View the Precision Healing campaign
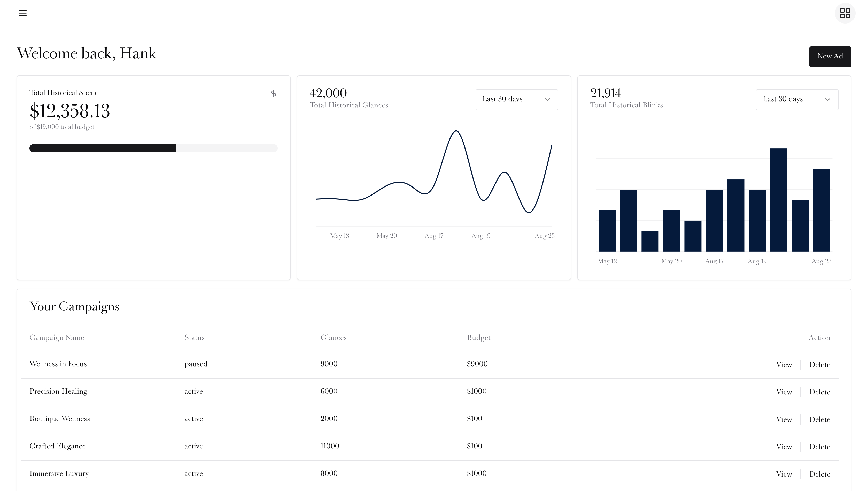Viewport: 868px width, 491px height. [784, 392]
